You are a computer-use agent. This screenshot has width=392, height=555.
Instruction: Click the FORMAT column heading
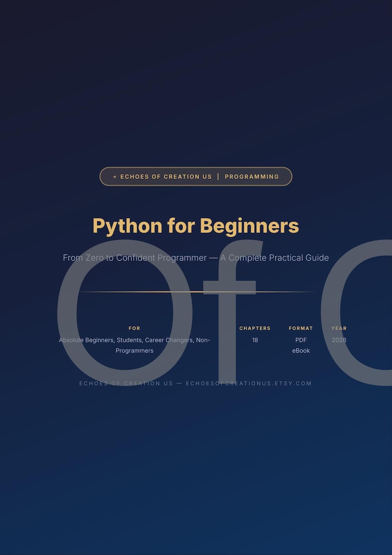pyautogui.click(x=301, y=328)
